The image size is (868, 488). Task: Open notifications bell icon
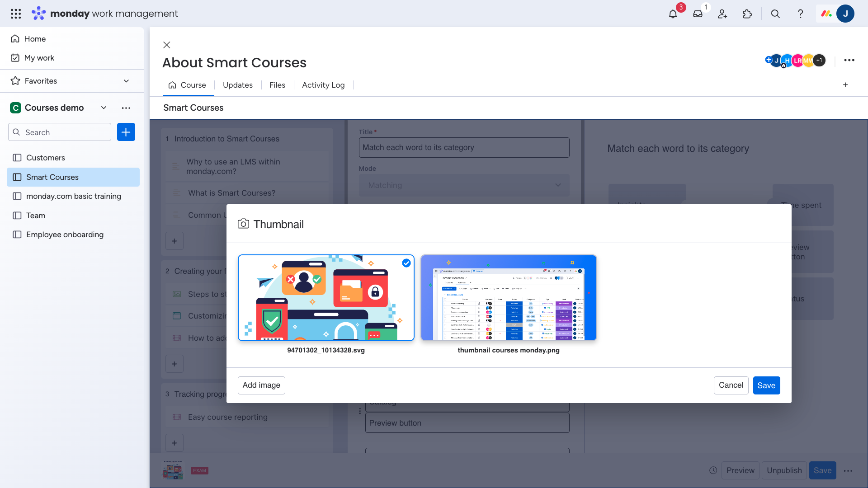673,14
